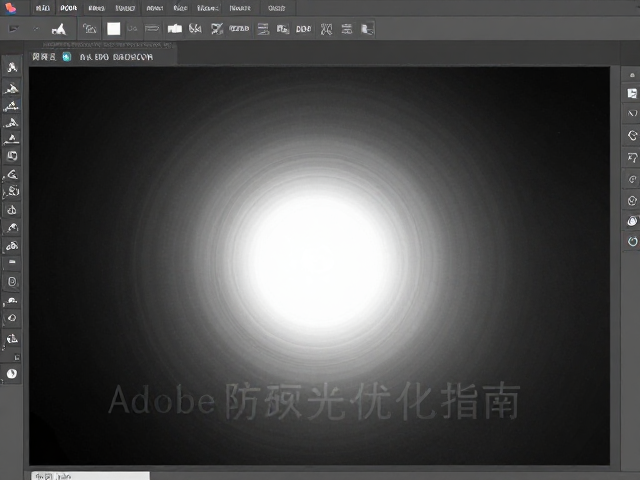
Task: Open the third menu in the menu bar
Action: coord(96,8)
